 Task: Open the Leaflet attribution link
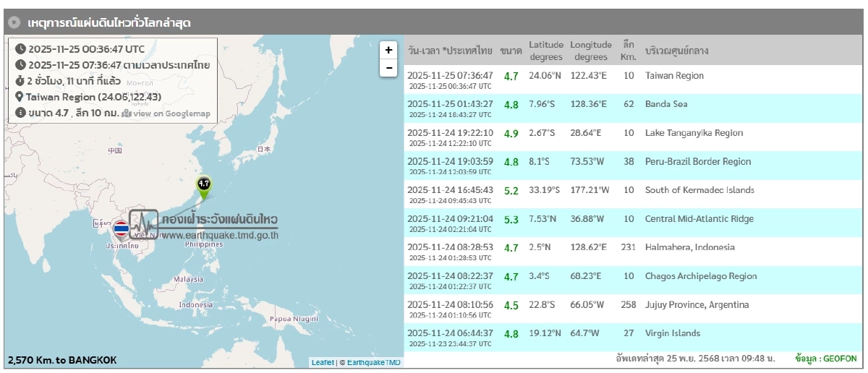point(323,362)
